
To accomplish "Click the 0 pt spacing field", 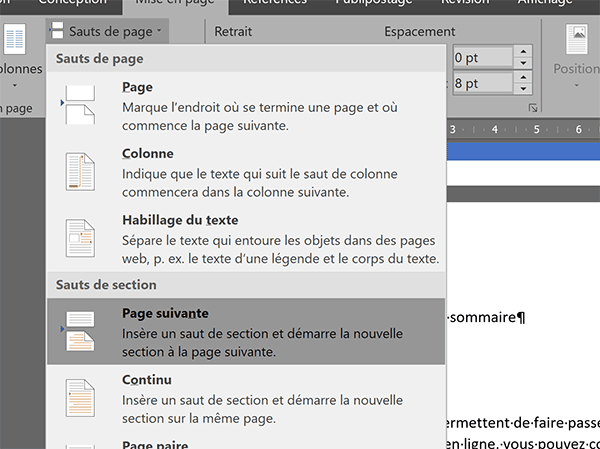I will [483, 58].
